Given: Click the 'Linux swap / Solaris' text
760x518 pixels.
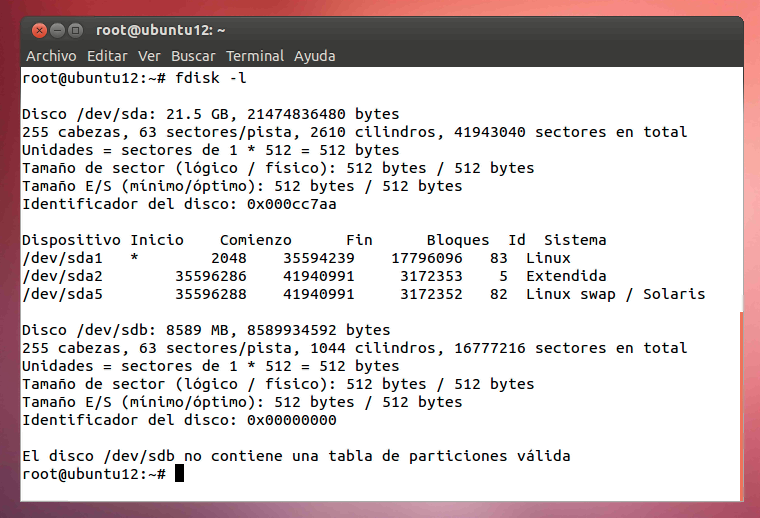Looking at the screenshot, I should pos(615,294).
